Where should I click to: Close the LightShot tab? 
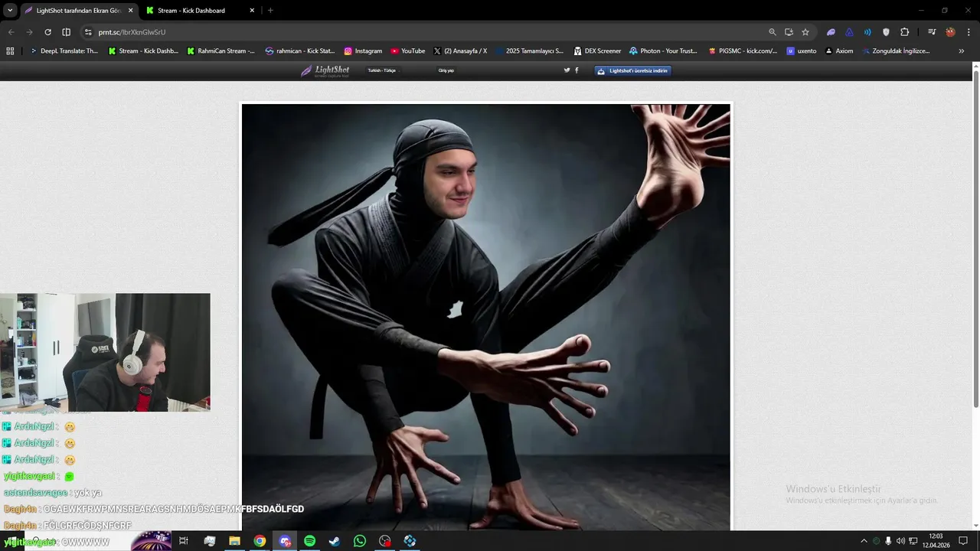point(130,11)
